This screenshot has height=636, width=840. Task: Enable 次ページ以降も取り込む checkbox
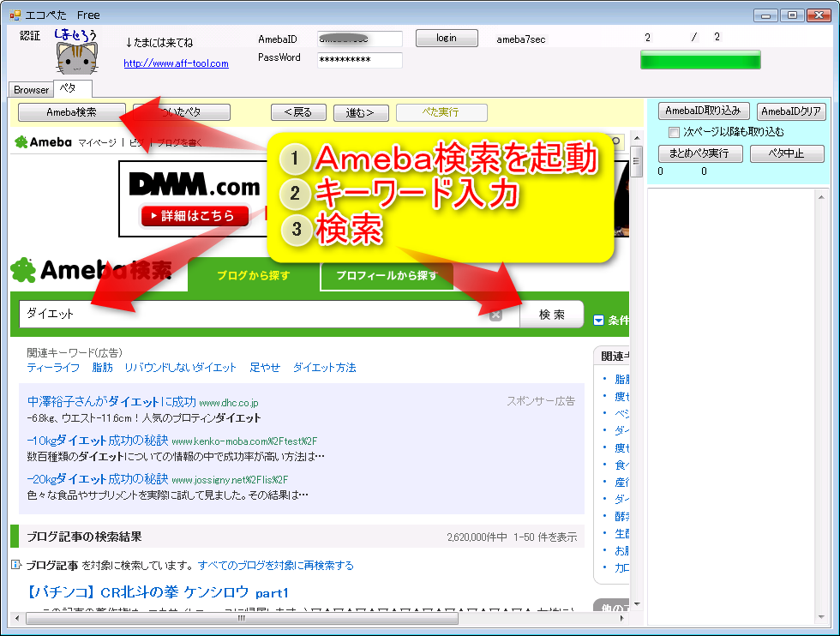[x=674, y=132]
